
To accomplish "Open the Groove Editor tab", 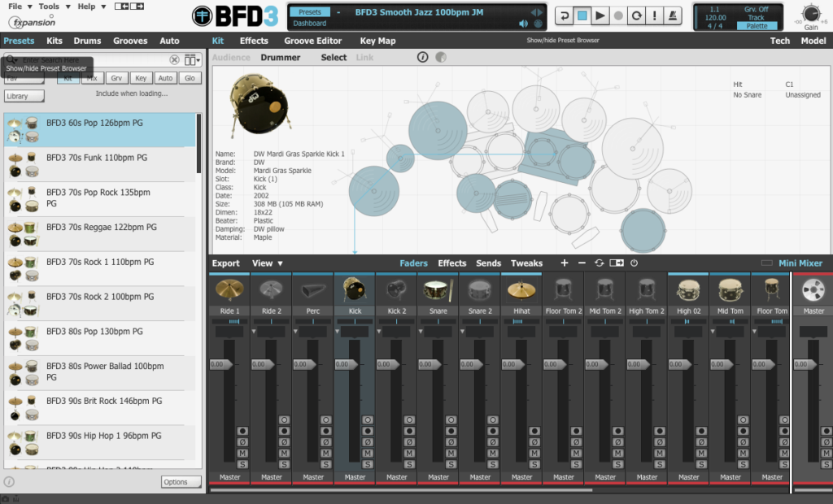I will [x=312, y=41].
